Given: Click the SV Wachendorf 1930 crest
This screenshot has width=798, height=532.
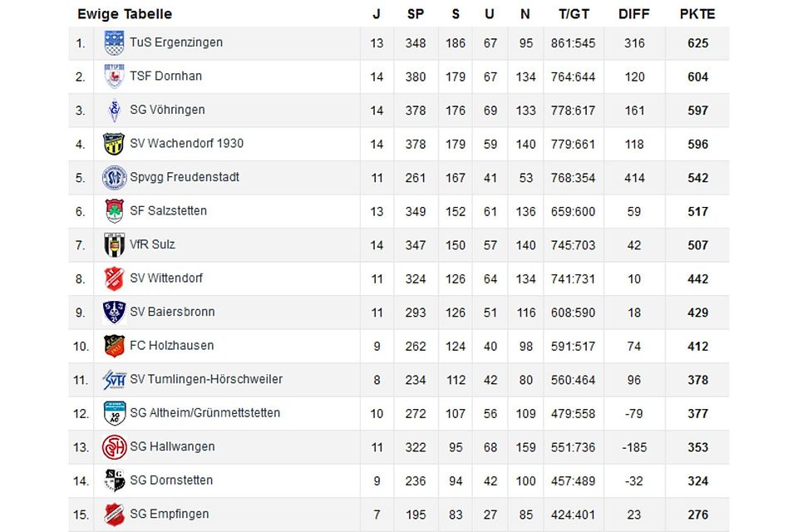Looking at the screenshot, I should [114, 144].
